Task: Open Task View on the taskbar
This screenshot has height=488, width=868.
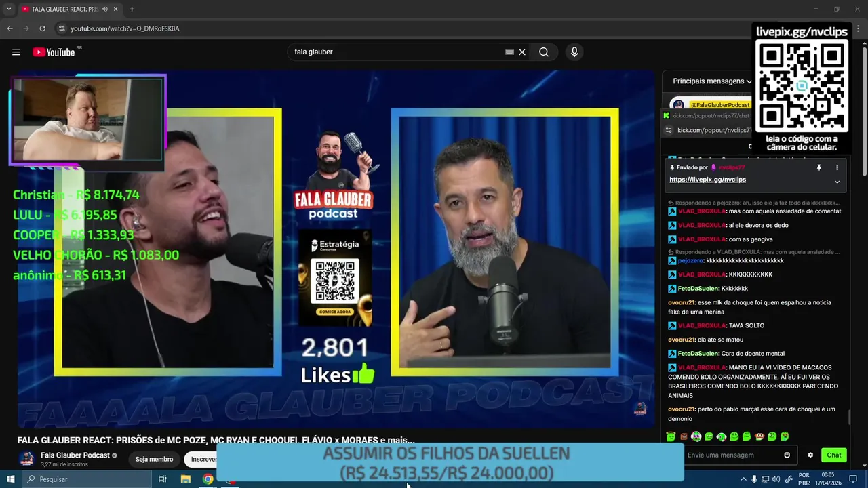Action: (x=163, y=479)
